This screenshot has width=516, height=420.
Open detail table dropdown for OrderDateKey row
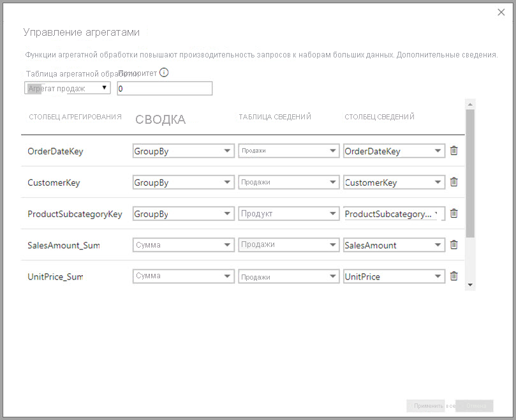coord(289,151)
